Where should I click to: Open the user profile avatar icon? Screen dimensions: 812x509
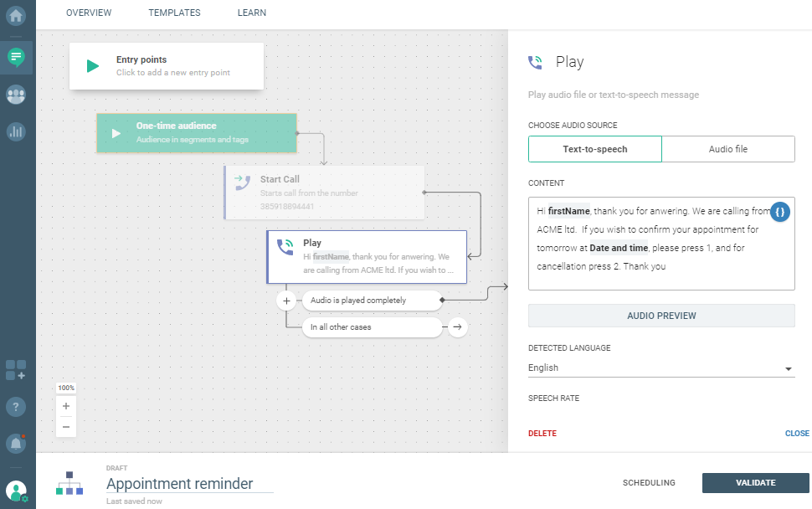pos(16,491)
